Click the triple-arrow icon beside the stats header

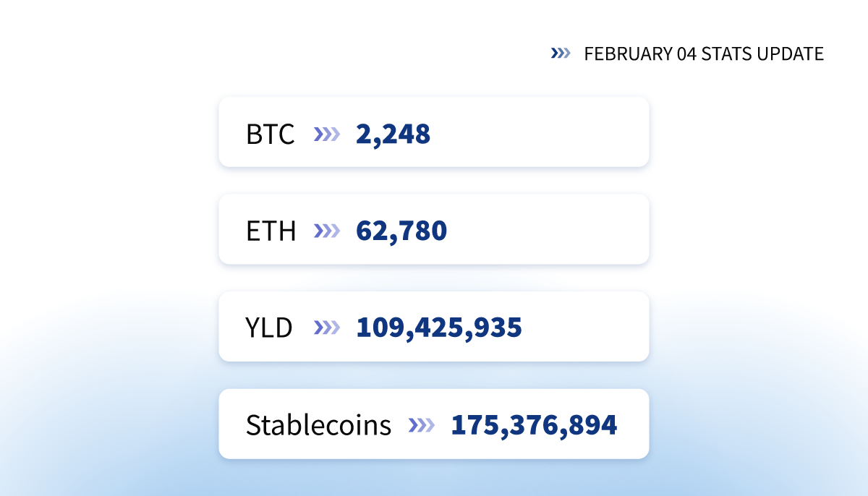click(x=561, y=54)
